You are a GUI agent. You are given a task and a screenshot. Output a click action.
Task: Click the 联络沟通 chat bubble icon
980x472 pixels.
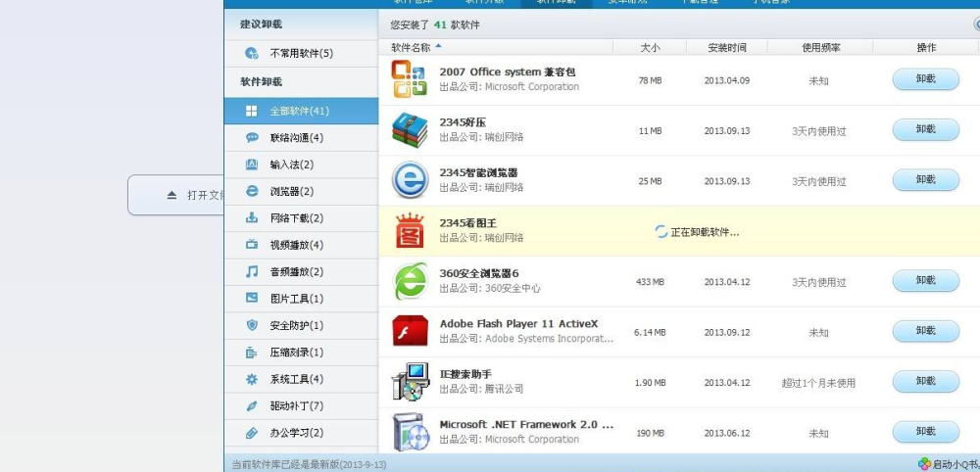coord(252,137)
